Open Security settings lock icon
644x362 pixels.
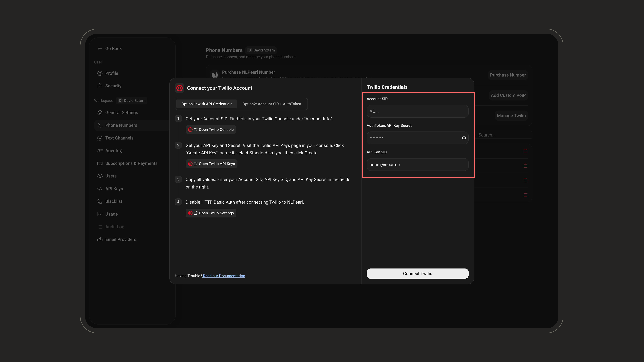pos(100,86)
